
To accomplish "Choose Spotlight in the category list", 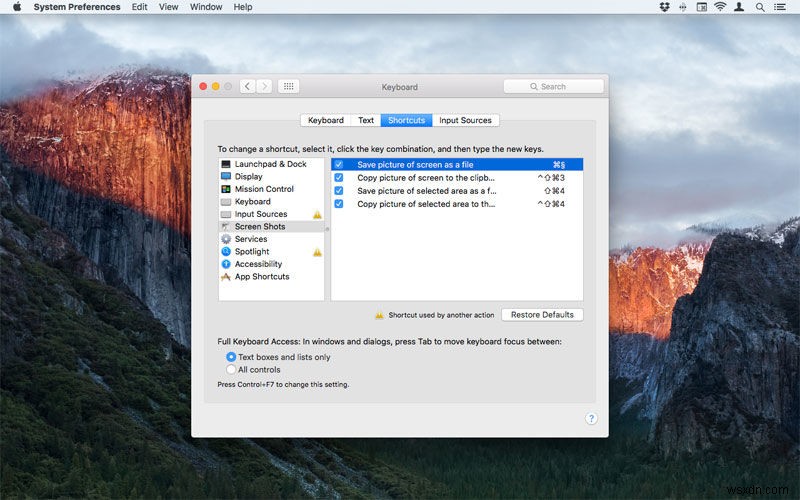I will [252, 252].
